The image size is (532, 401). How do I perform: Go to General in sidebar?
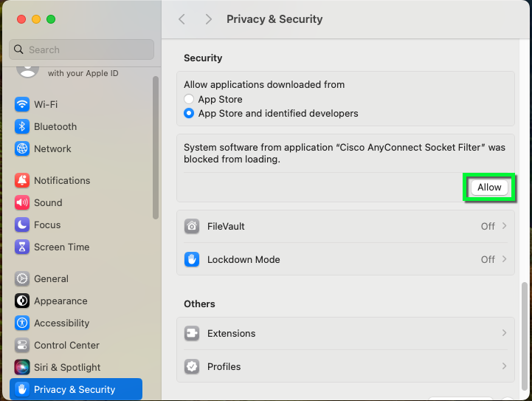tap(51, 278)
